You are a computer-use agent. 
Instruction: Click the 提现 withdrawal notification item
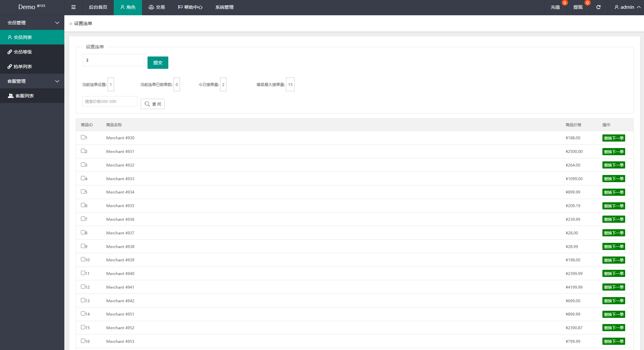(578, 7)
